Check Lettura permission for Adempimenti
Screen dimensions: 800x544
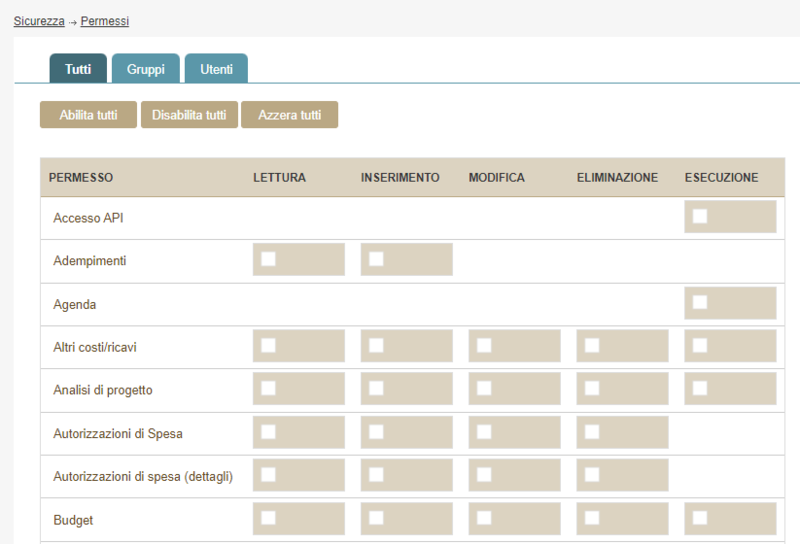268,259
